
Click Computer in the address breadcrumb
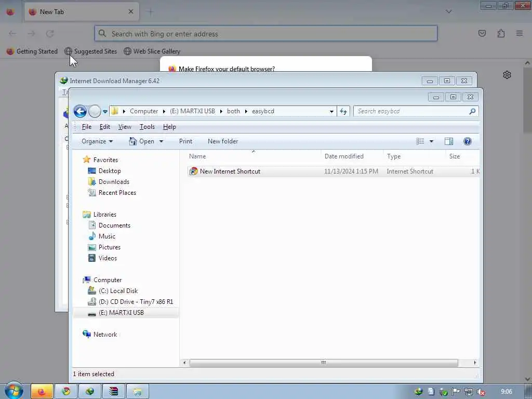[x=144, y=111]
